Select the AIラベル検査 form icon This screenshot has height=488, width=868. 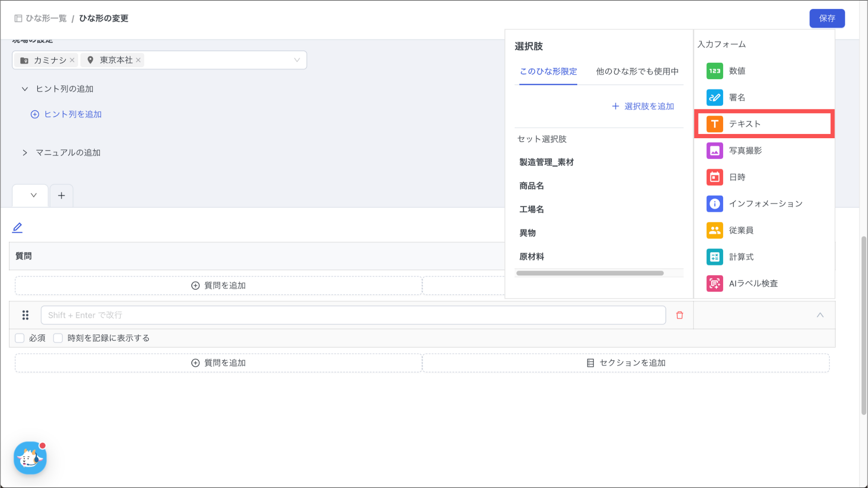point(715,283)
